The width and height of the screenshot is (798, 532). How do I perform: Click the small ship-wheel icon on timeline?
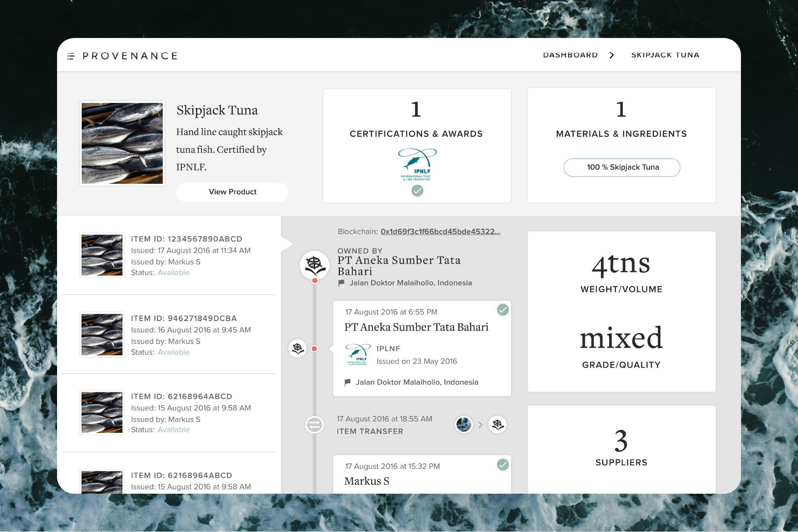[x=298, y=349]
